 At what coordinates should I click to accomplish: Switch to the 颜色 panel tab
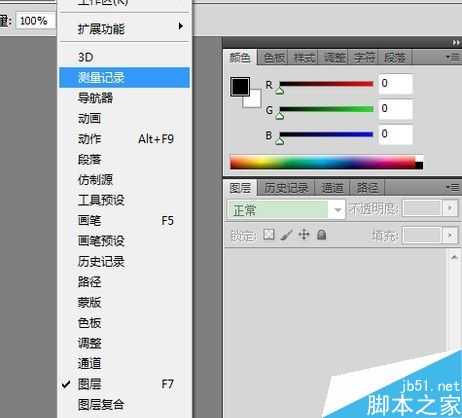point(240,58)
